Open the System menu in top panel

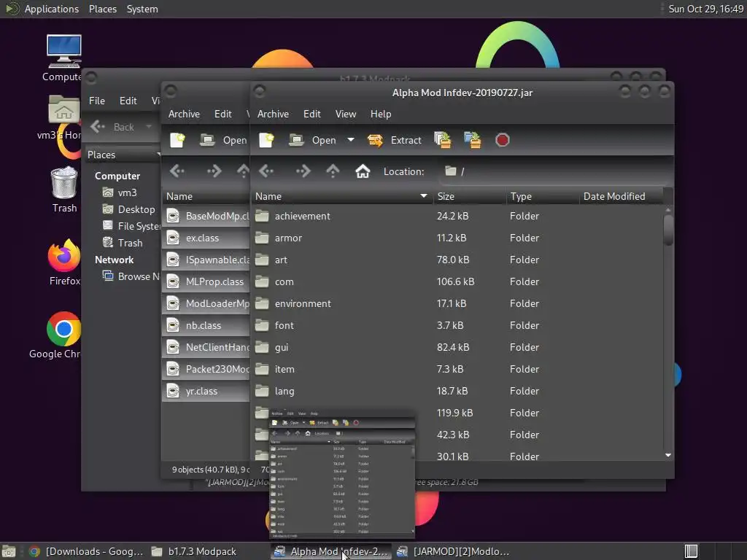click(x=142, y=9)
